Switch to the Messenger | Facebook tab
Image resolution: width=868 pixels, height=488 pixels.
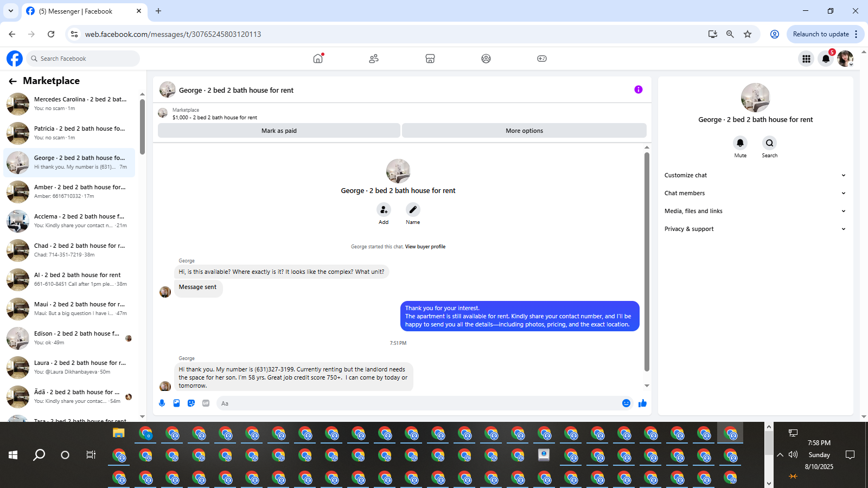(84, 11)
